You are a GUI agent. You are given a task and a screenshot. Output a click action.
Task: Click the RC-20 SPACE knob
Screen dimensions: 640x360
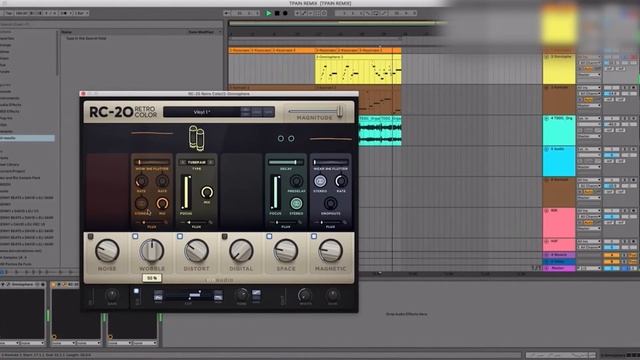click(286, 251)
